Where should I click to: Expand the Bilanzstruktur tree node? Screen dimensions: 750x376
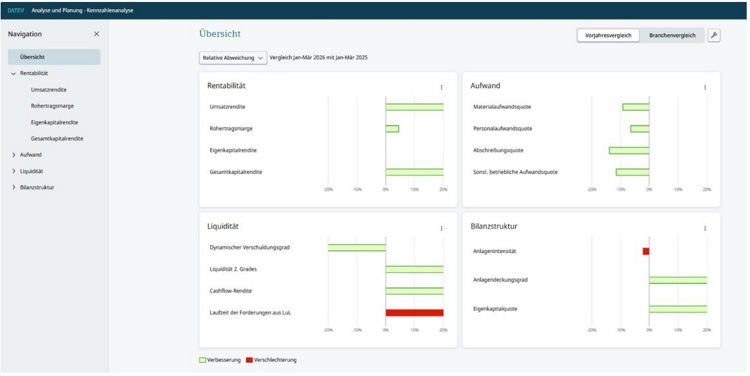13,188
